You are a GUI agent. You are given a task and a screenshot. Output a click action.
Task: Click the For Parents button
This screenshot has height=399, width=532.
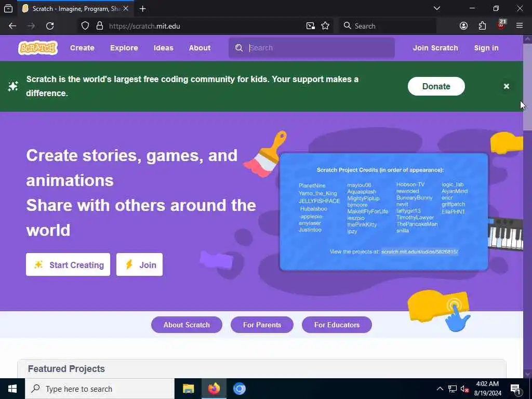[x=262, y=325]
